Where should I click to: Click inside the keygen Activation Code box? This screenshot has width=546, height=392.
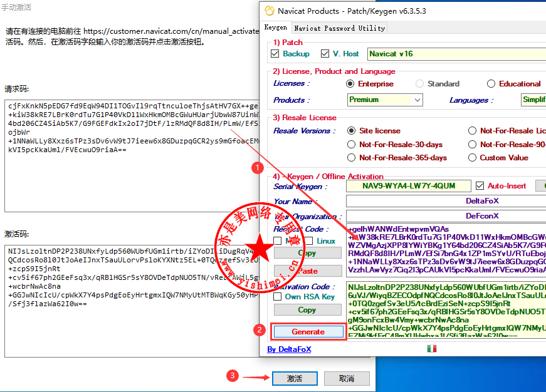click(x=446, y=309)
